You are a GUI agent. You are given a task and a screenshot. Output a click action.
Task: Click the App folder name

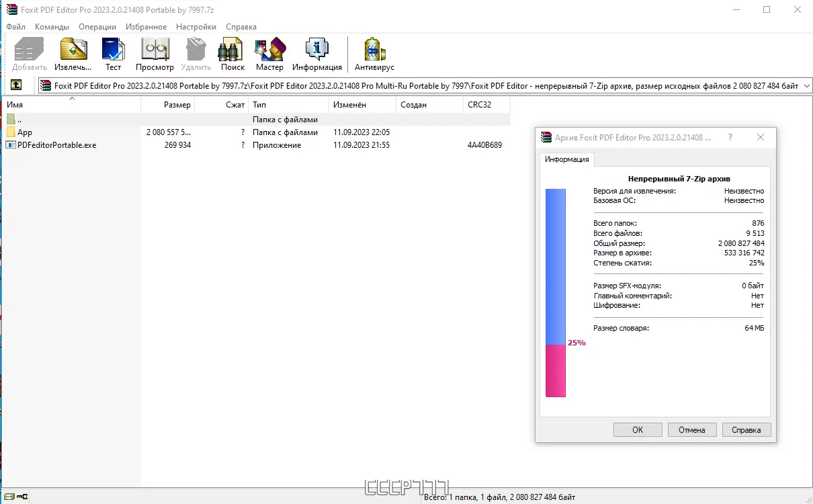(x=25, y=132)
